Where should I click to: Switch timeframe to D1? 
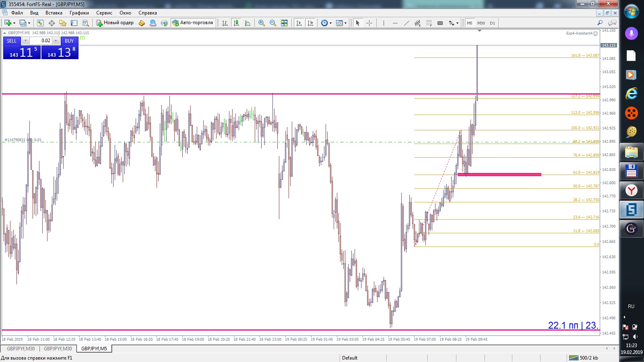492,23
